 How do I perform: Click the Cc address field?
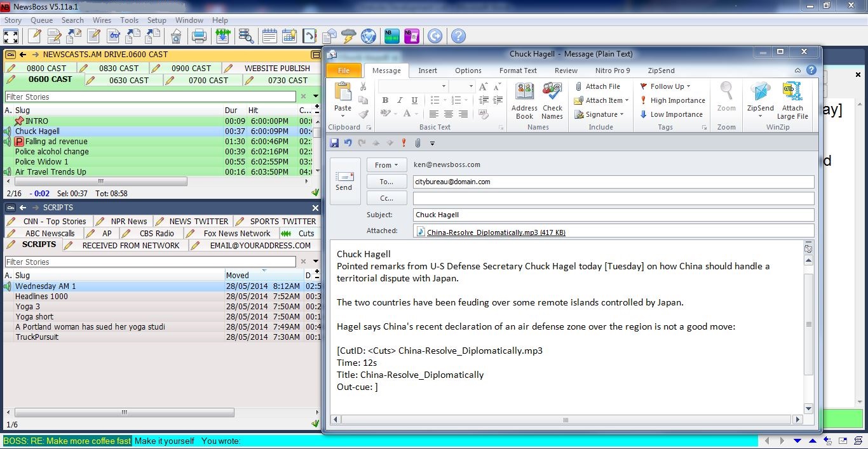(x=613, y=198)
